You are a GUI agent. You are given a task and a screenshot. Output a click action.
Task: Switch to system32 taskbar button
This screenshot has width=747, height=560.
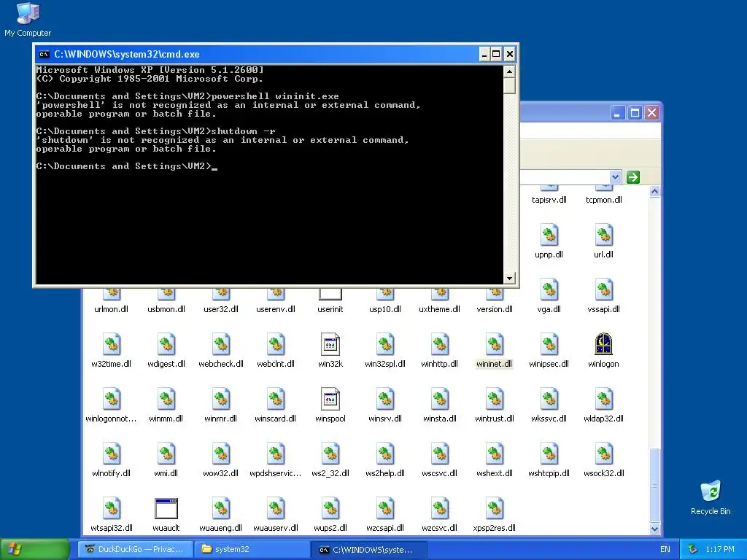pyautogui.click(x=252, y=549)
